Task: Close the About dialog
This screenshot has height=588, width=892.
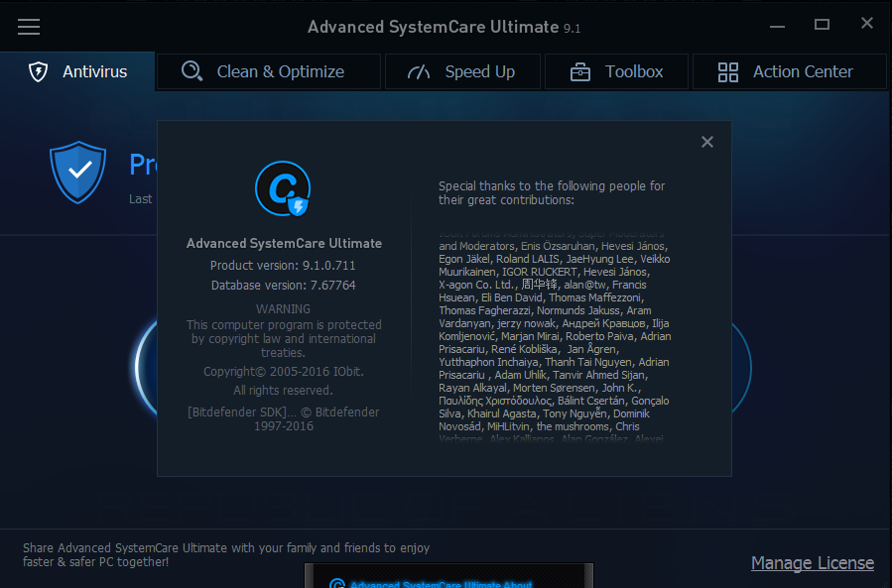Action: [x=707, y=142]
